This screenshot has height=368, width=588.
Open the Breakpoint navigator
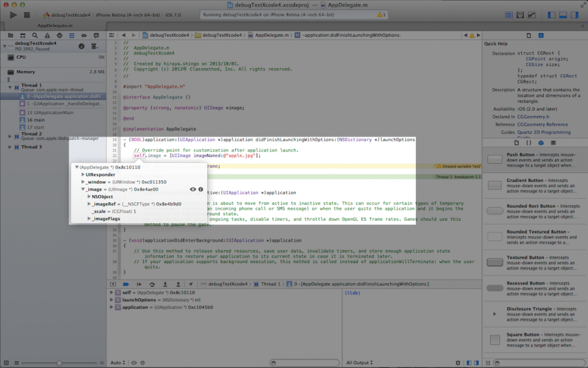84,35
